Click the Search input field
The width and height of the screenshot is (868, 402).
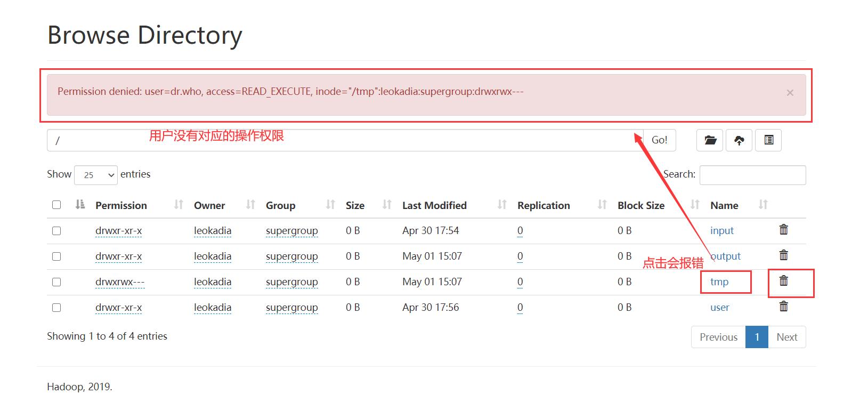pyautogui.click(x=752, y=175)
